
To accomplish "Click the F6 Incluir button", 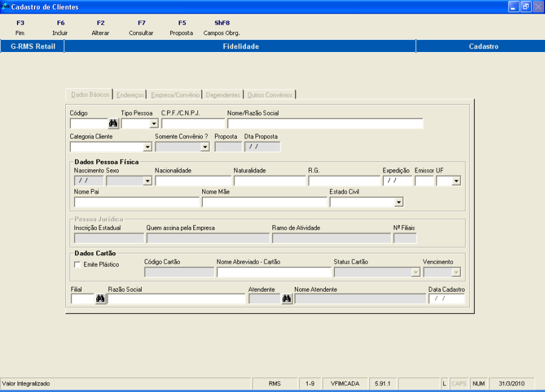I will pos(61,28).
